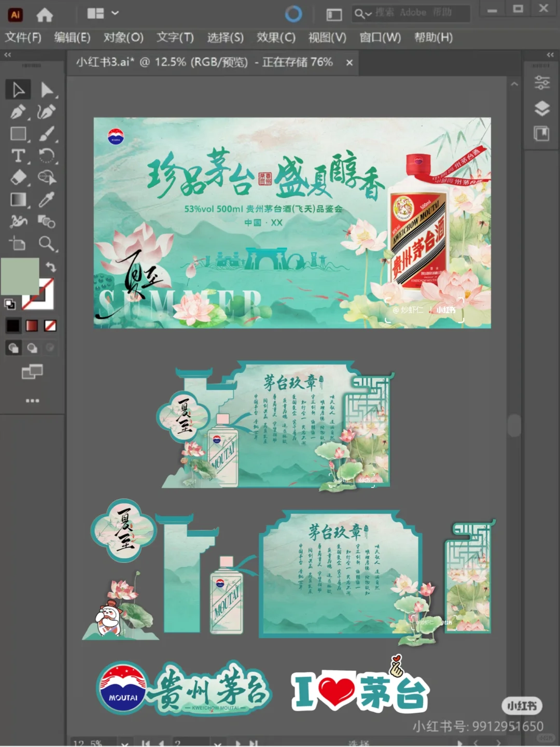This screenshot has width=560, height=747.
Task: Select the Selection tool (black arrow)
Action: point(18,90)
